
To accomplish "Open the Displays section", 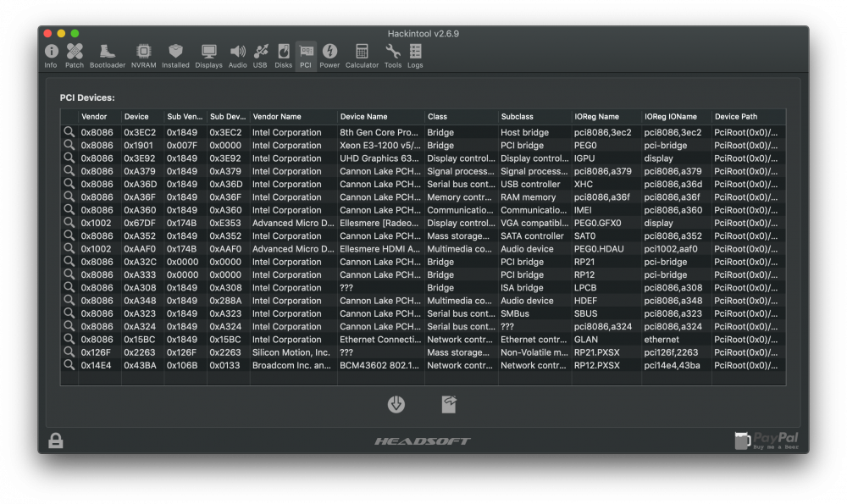I will tap(208, 56).
